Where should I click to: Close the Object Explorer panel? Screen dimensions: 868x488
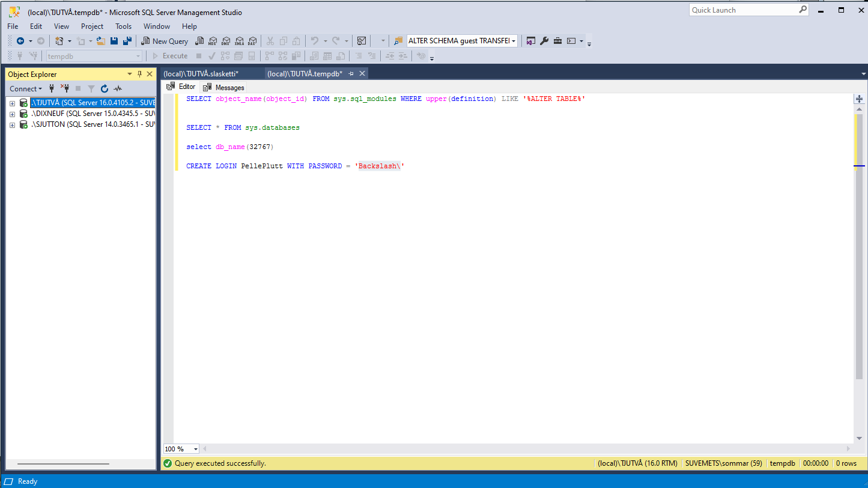tap(150, 74)
